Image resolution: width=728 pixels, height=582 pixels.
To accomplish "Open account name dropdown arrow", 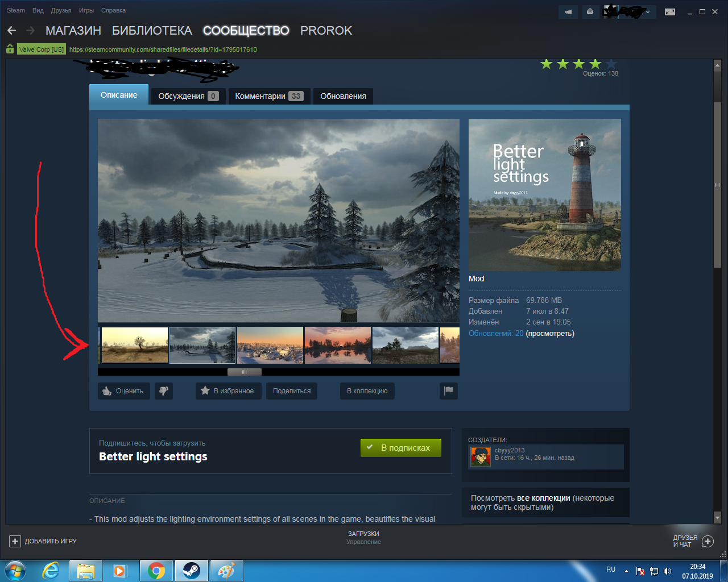I will click(647, 12).
